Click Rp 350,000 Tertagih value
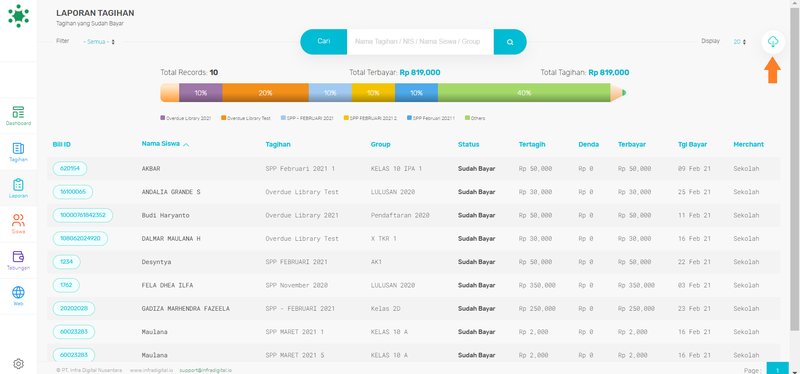The image size is (800, 374). point(537,285)
